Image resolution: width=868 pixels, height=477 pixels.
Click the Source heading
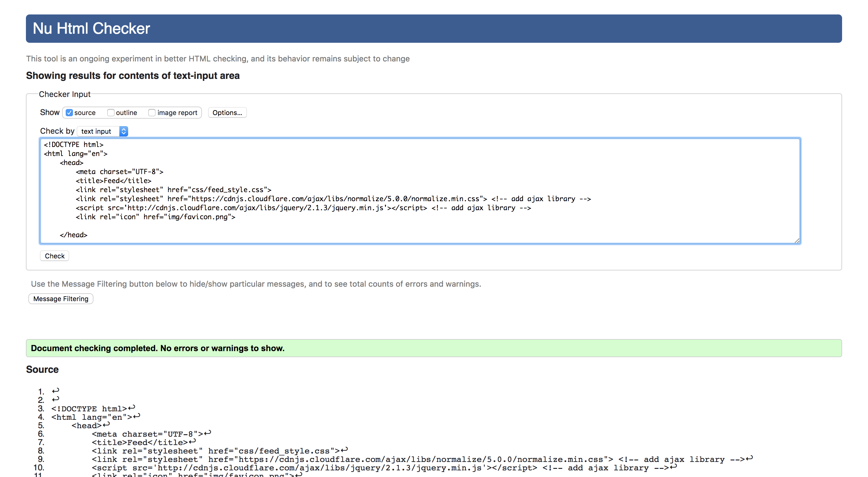click(42, 369)
